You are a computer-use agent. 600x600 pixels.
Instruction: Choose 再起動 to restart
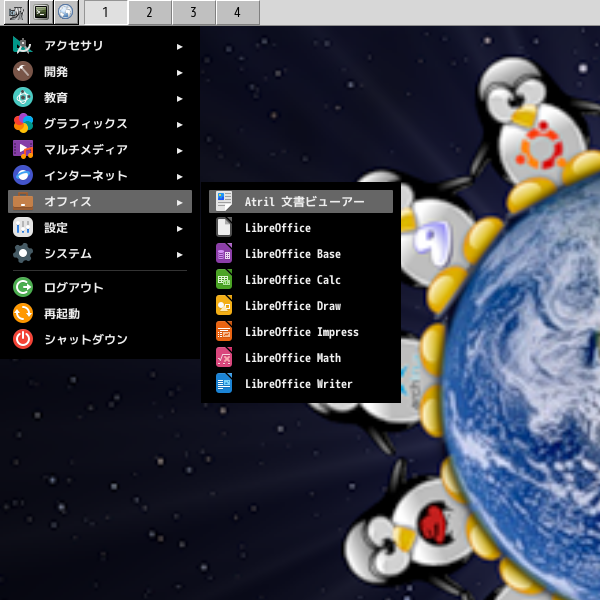pyautogui.click(x=100, y=313)
